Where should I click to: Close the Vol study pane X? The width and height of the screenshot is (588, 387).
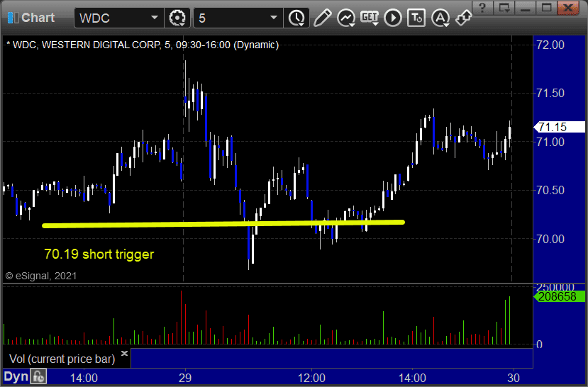(x=125, y=353)
